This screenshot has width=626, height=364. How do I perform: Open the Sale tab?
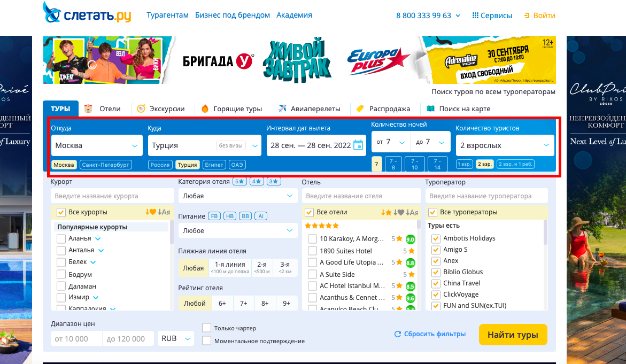coord(383,109)
